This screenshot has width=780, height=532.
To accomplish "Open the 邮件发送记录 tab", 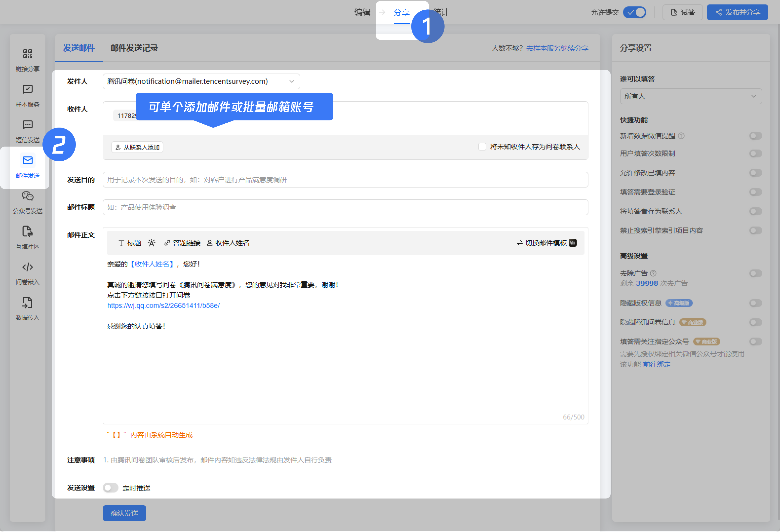I will [x=134, y=48].
